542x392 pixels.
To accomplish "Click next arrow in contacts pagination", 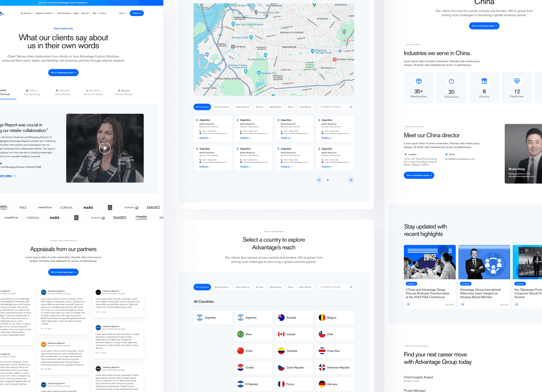I will tap(351, 180).
